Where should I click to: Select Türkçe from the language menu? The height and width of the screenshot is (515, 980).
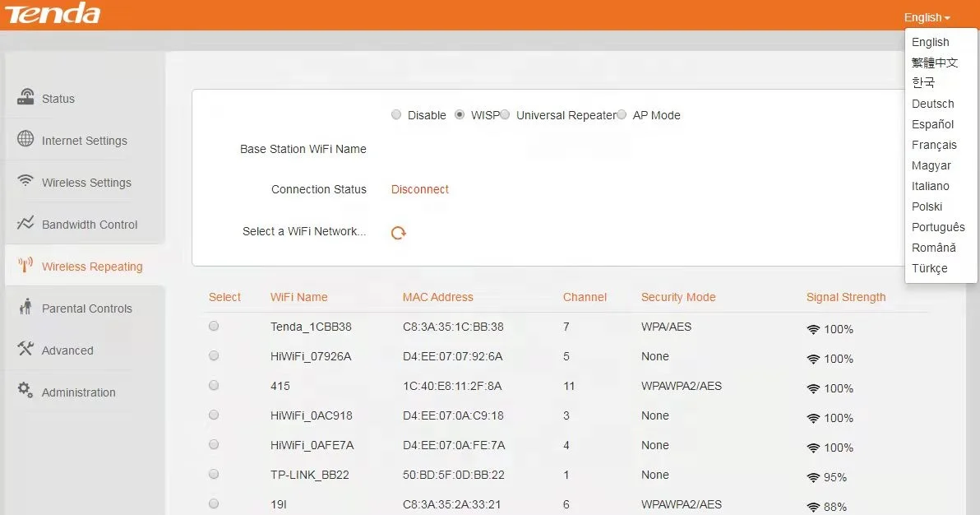929,268
